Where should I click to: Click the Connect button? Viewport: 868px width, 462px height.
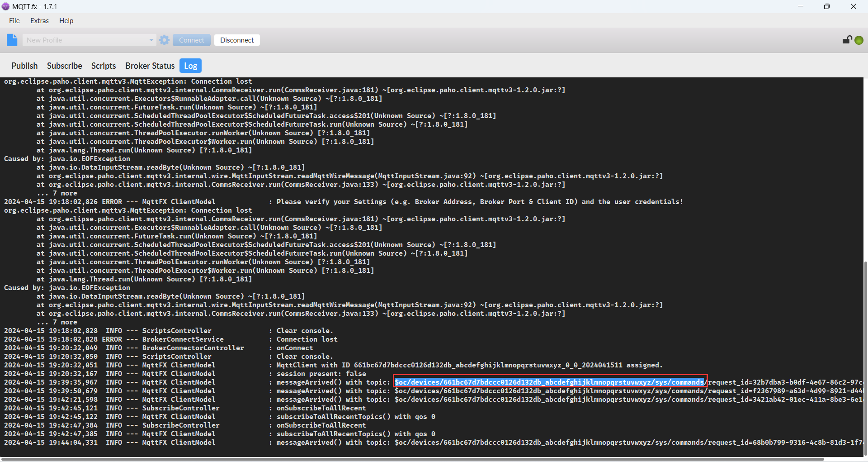192,40
